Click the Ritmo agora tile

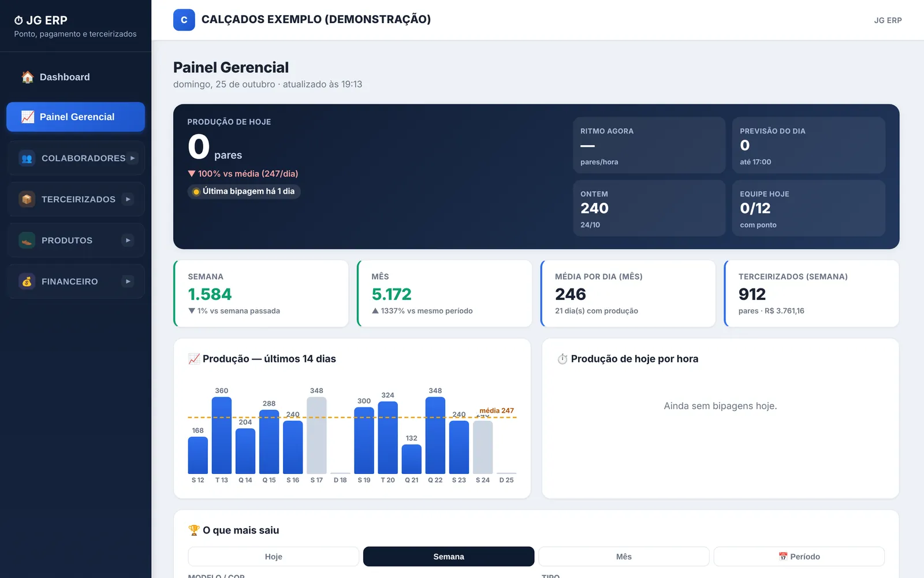649,145
